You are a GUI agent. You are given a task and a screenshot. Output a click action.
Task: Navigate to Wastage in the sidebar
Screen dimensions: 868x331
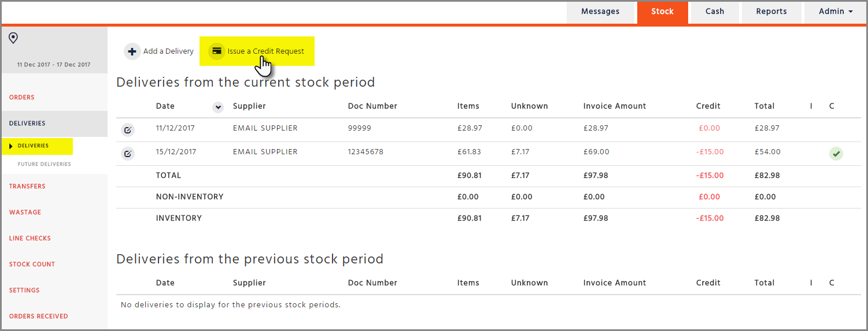[25, 213]
